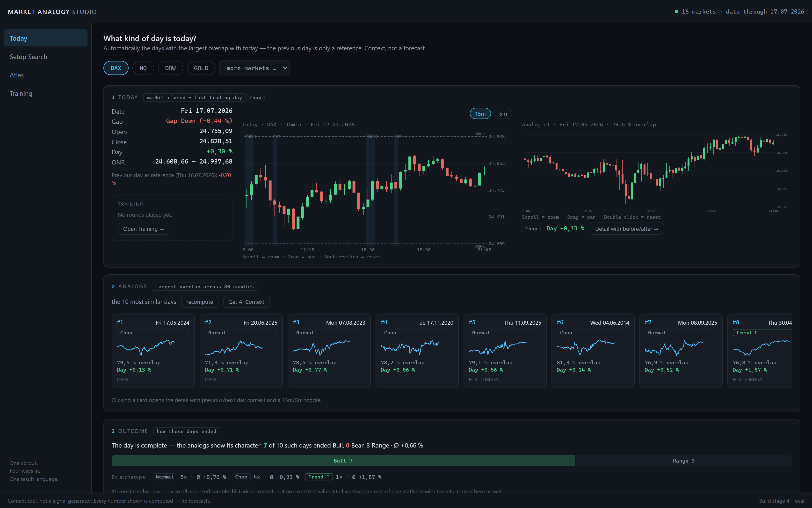Open analog card #2 Fri 20.06.2025
Image resolution: width=812 pixels, height=508 pixels.
[241, 351]
